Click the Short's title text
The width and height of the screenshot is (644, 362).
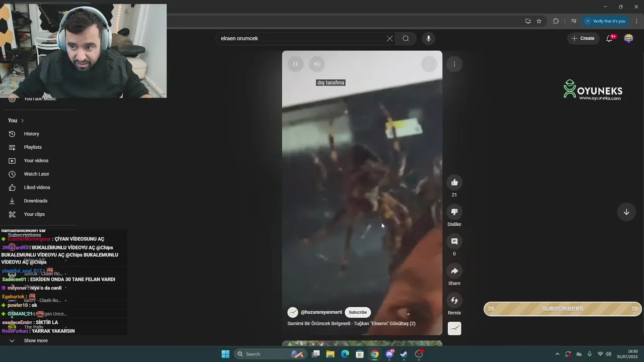pyautogui.click(x=351, y=323)
